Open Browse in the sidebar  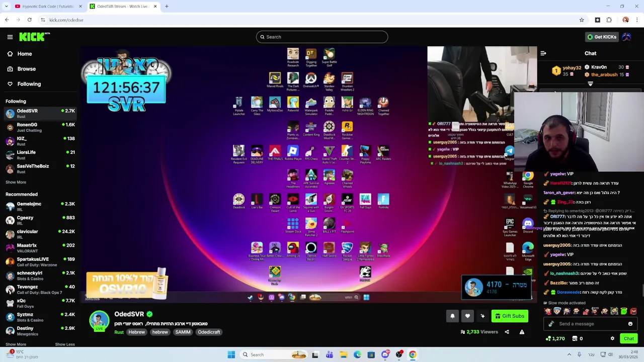(21, 69)
